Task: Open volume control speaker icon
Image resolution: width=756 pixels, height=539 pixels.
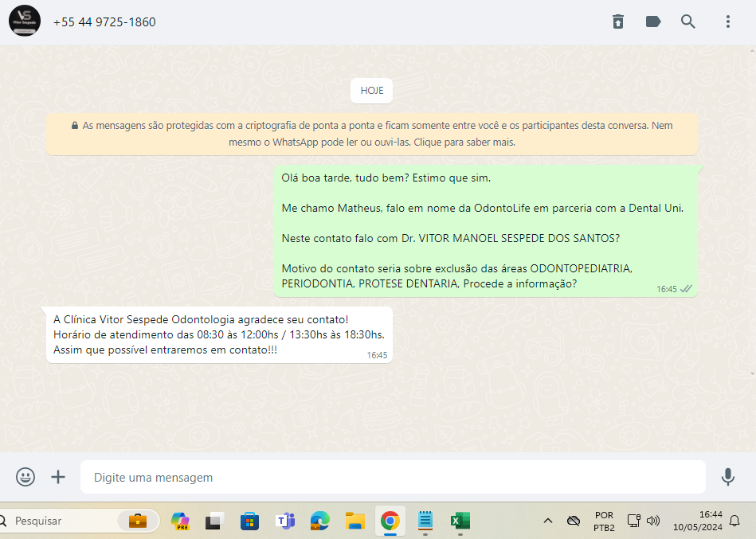Action: coord(653,521)
